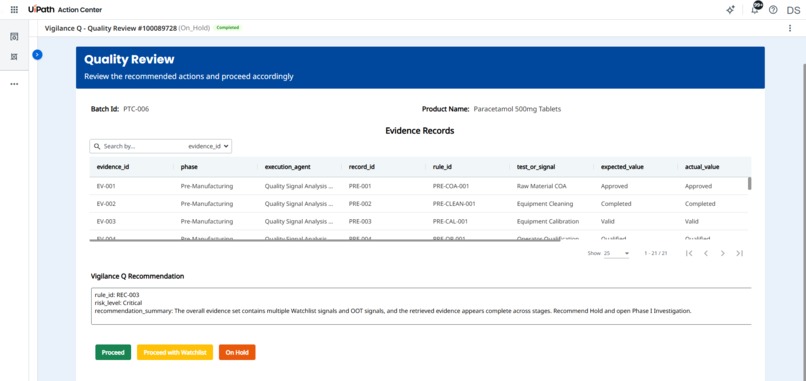Click the 1 - 21 / 21 pagination text
The image size is (806, 381).
click(x=656, y=253)
